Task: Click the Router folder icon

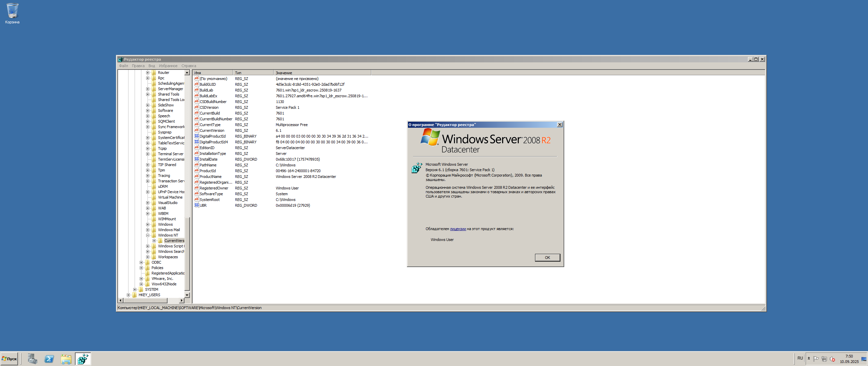Action: point(154,73)
